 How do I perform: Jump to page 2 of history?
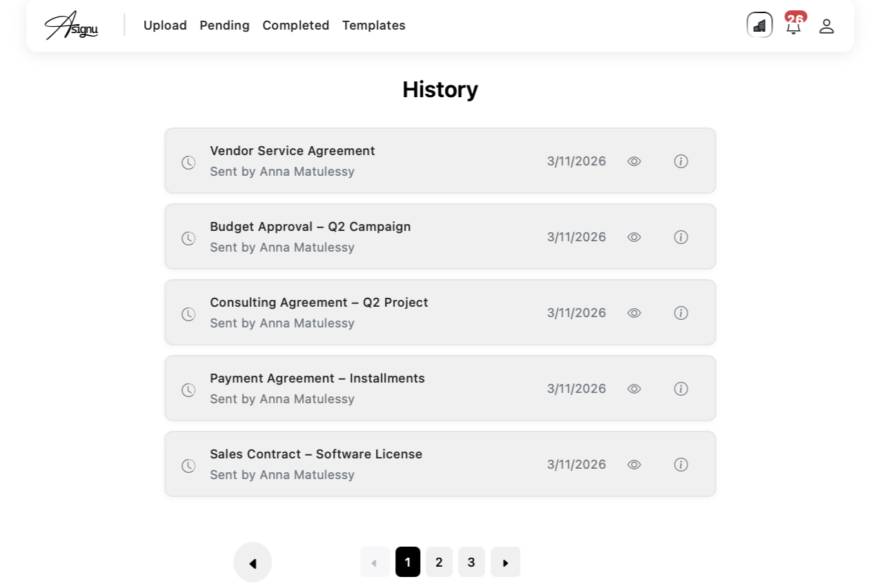(x=439, y=562)
